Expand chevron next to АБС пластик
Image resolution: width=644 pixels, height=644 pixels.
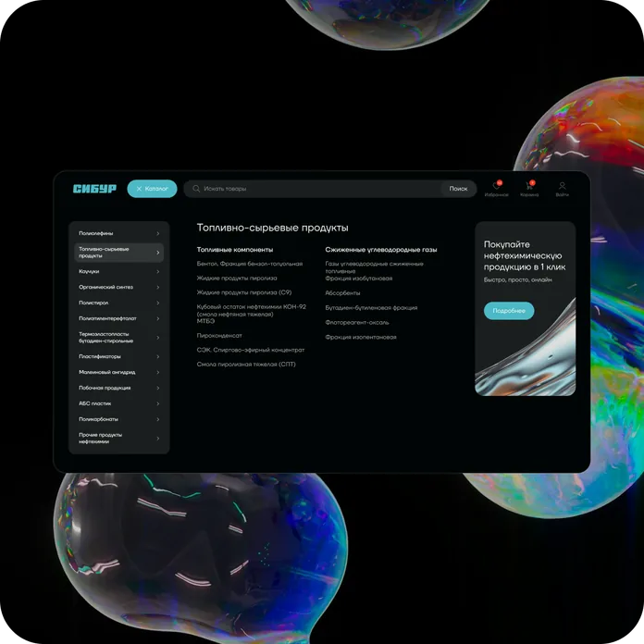click(x=157, y=403)
